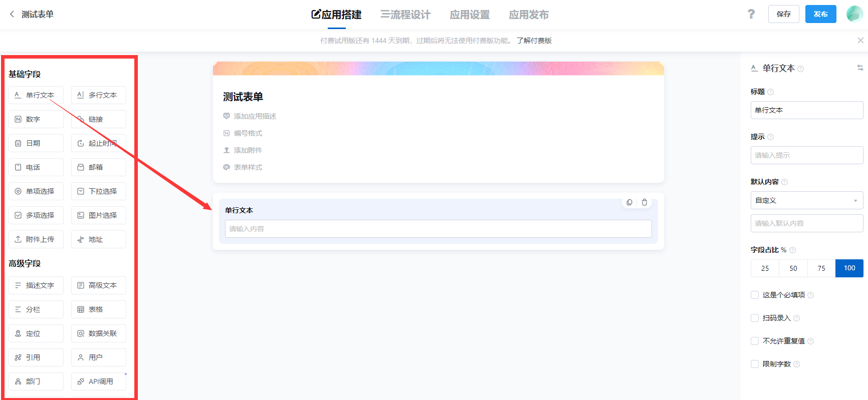Viewport: 868px width, 400px height.
Task: Check 不允许重复值 option
Action: click(x=755, y=341)
